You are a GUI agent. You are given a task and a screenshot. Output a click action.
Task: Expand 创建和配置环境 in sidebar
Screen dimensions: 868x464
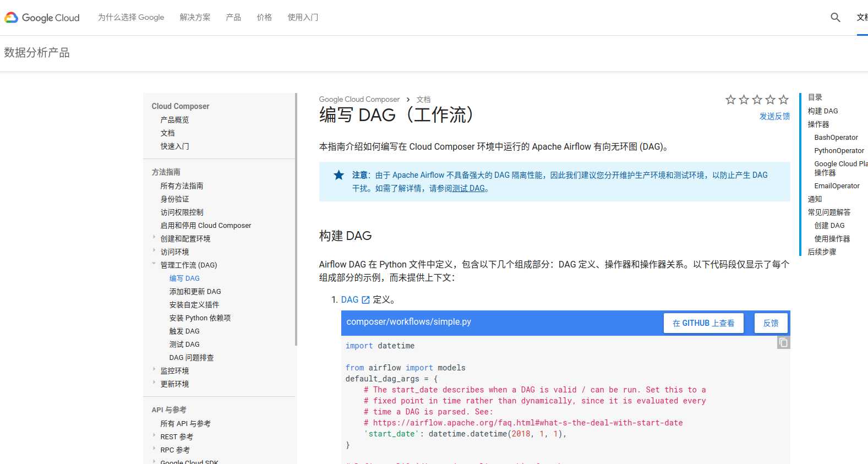tap(154, 237)
